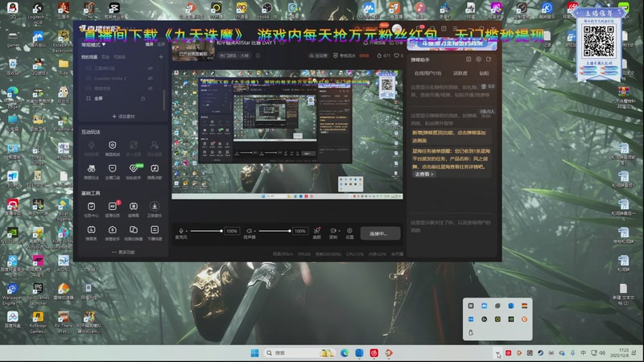The image size is (644, 362).
Task: Click the Steam icon in system tray
Action: tap(540, 353)
